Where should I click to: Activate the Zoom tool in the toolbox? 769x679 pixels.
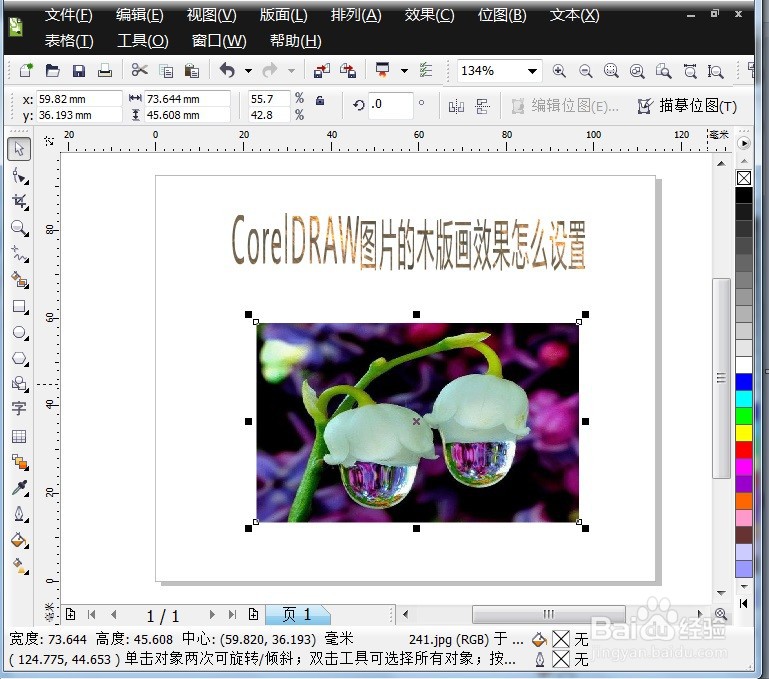(x=19, y=228)
